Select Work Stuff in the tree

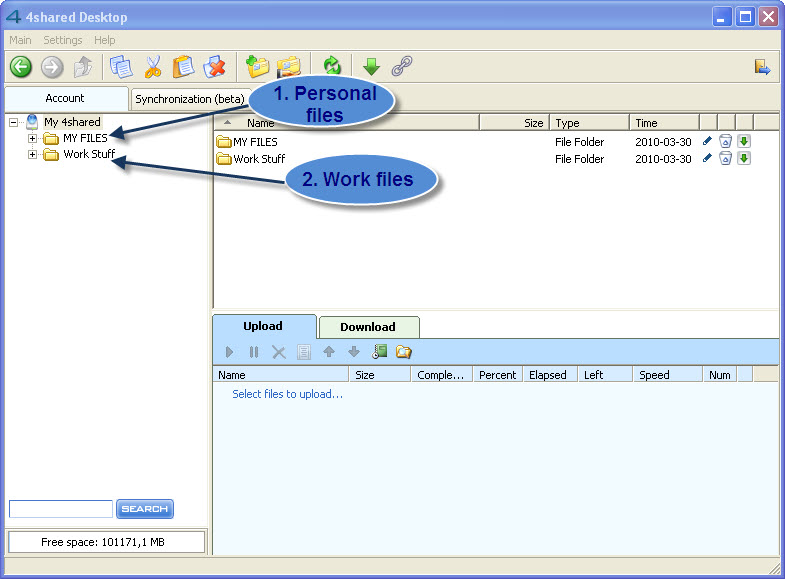(x=89, y=154)
